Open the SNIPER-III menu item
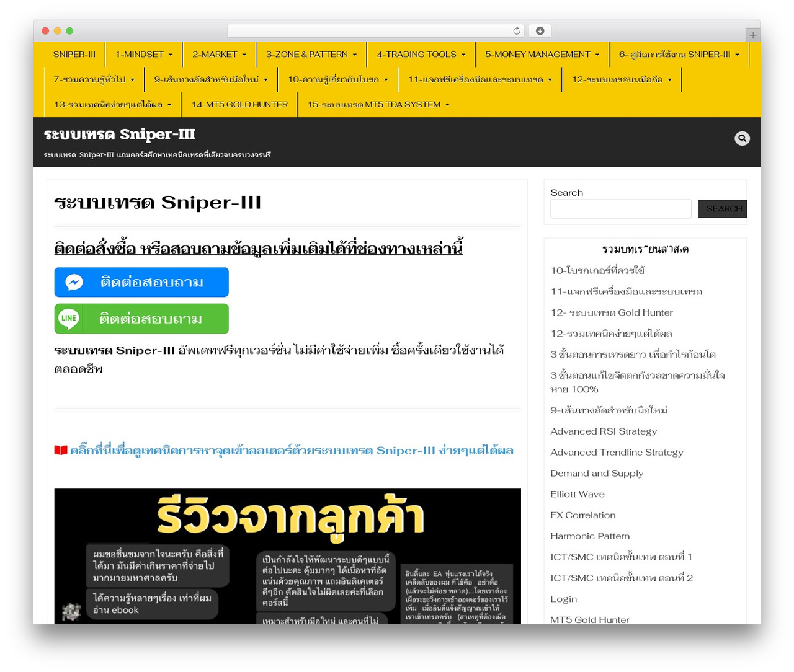The image size is (794, 672). [74, 54]
